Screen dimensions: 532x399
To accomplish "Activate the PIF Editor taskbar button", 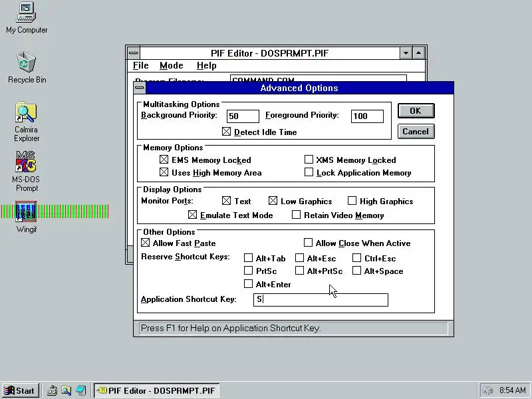I will (156, 390).
